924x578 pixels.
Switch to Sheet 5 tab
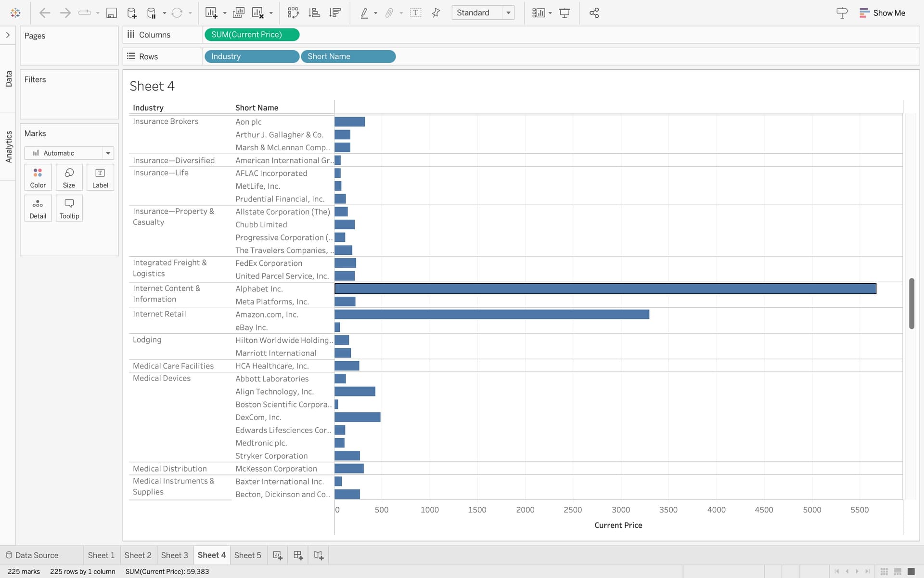247,555
